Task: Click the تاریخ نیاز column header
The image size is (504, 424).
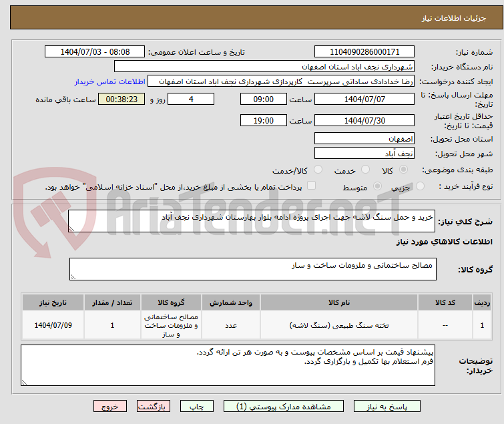Action: (x=53, y=302)
